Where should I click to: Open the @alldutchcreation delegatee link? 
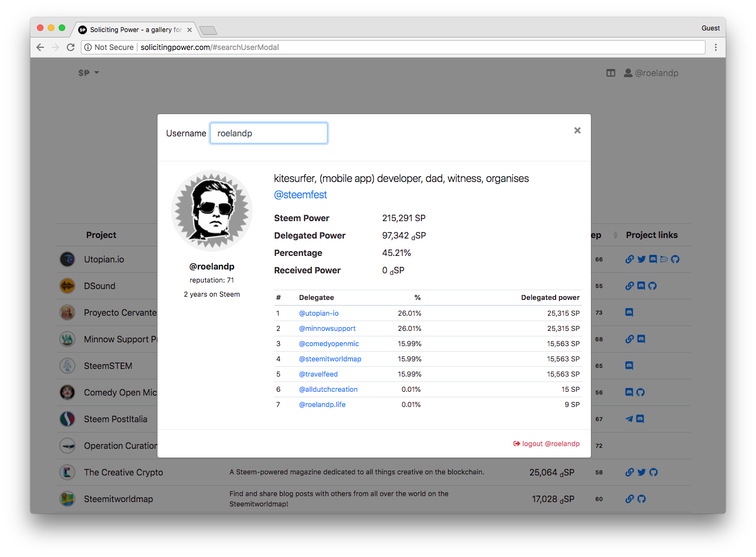[x=328, y=389]
